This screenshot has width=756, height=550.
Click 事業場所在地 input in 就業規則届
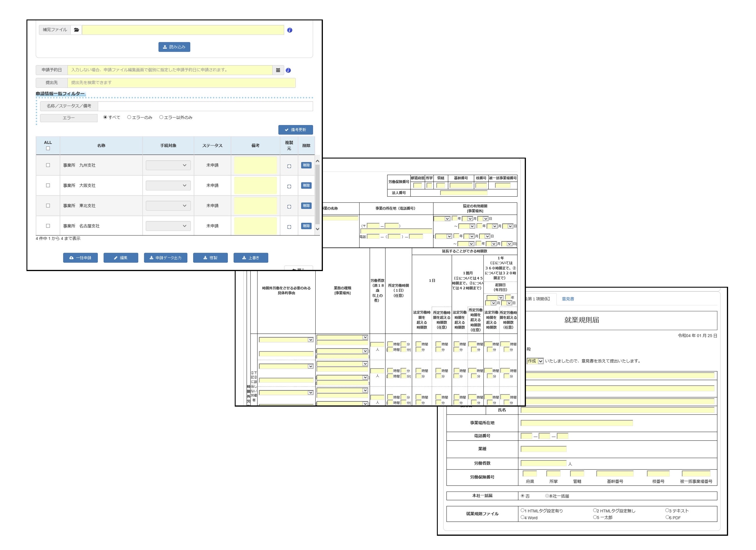click(x=577, y=423)
